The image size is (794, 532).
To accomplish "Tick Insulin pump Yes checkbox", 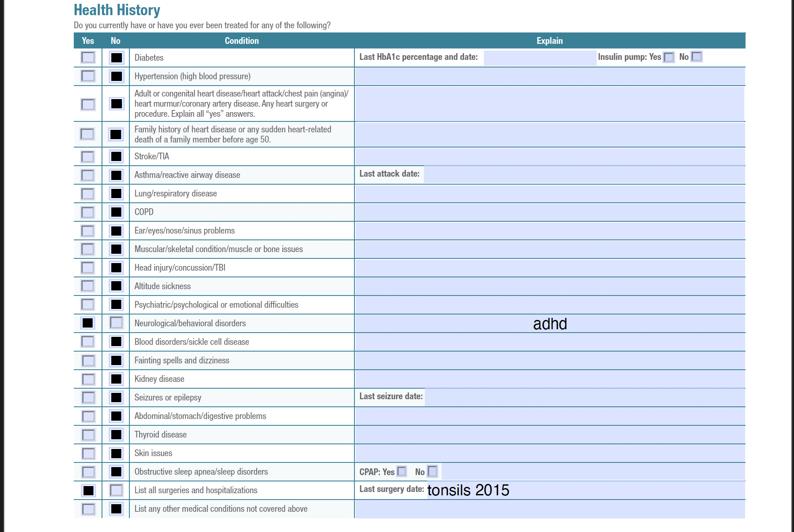I will coord(668,57).
